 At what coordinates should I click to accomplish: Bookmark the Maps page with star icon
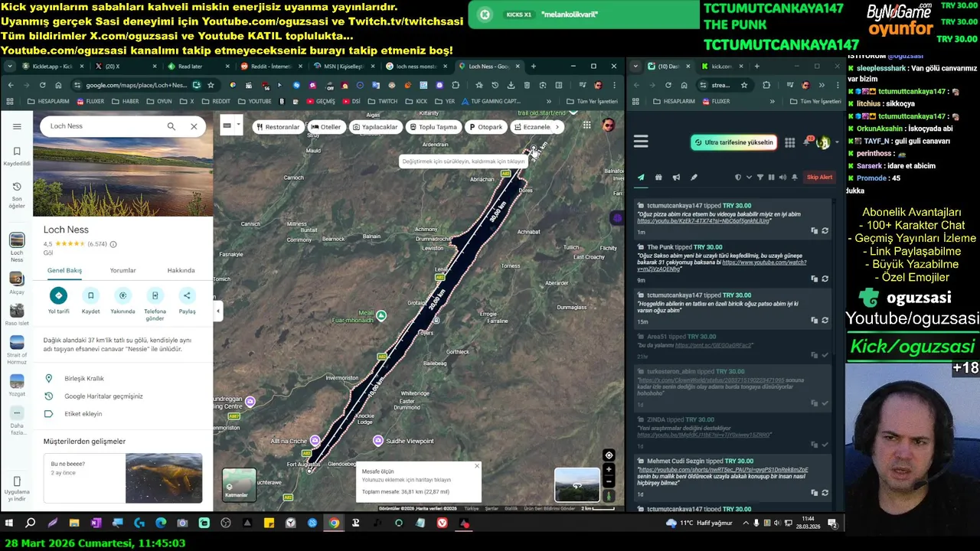[211, 85]
